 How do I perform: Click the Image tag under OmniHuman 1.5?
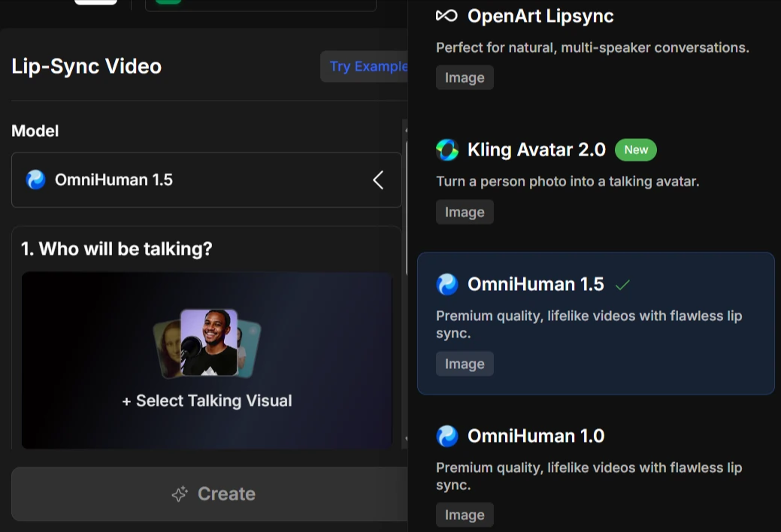tap(465, 364)
